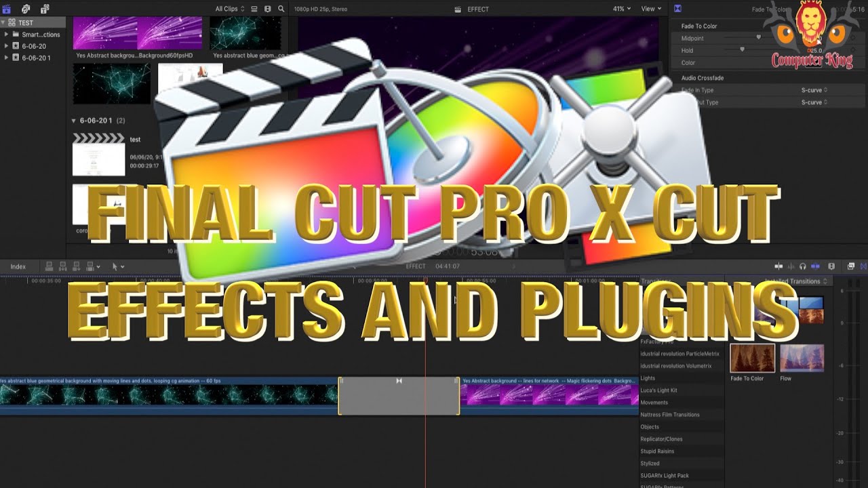Select the Lights transition category
868x488 pixels.
pos(648,378)
